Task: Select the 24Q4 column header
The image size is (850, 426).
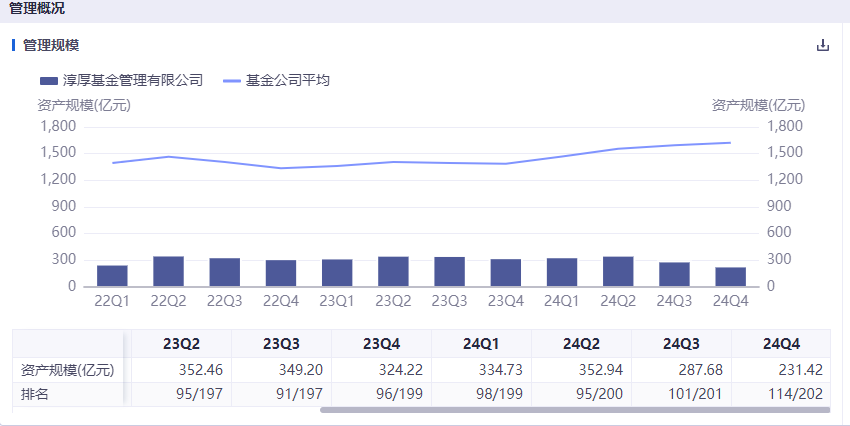Action: 781,343
